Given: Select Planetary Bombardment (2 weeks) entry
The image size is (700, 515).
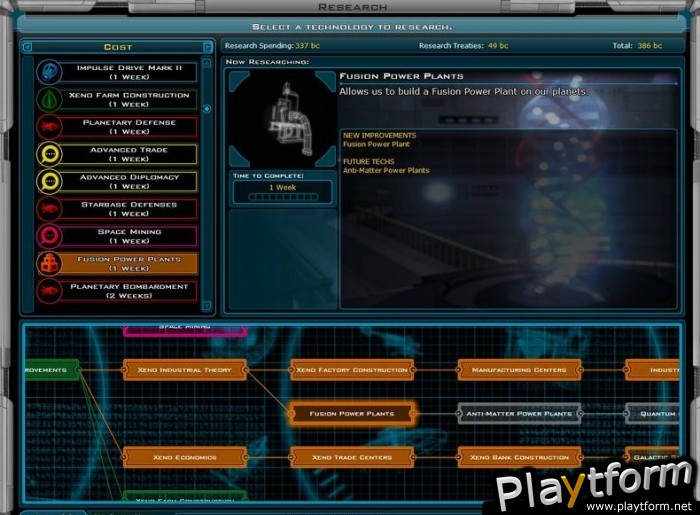Looking at the screenshot, I should point(117,291).
